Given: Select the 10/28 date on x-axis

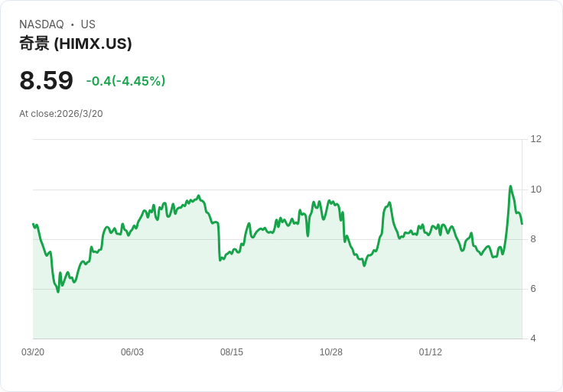Looking at the screenshot, I should [331, 352].
